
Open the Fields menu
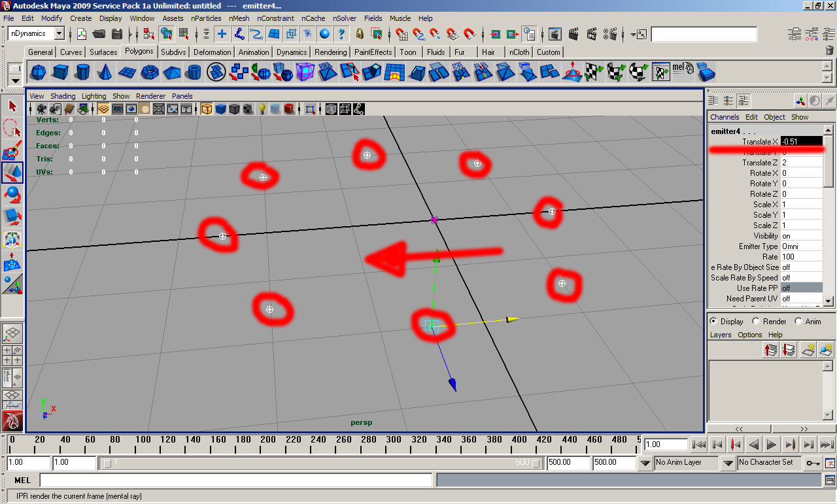pos(373,18)
